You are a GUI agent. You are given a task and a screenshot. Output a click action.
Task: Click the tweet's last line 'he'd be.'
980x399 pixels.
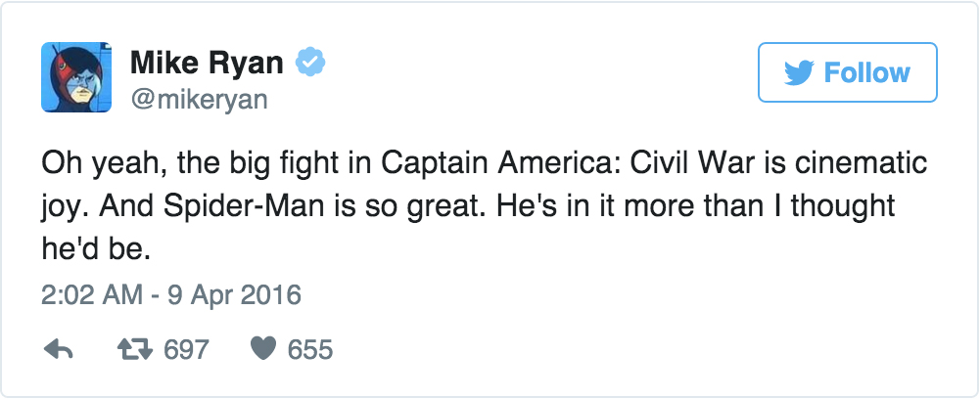point(95,249)
